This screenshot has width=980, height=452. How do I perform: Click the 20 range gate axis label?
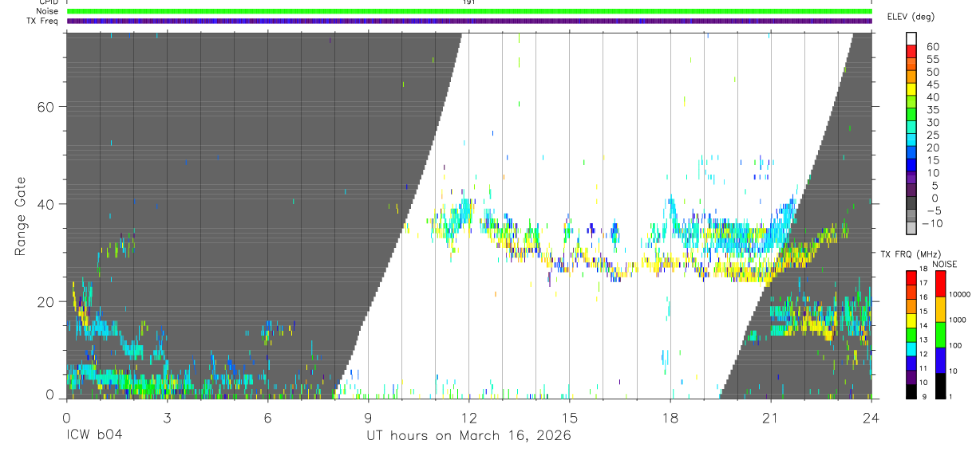(44, 302)
